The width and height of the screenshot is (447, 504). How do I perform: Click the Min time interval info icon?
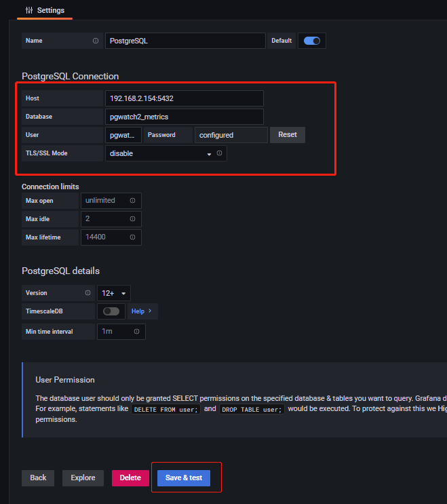tap(136, 332)
